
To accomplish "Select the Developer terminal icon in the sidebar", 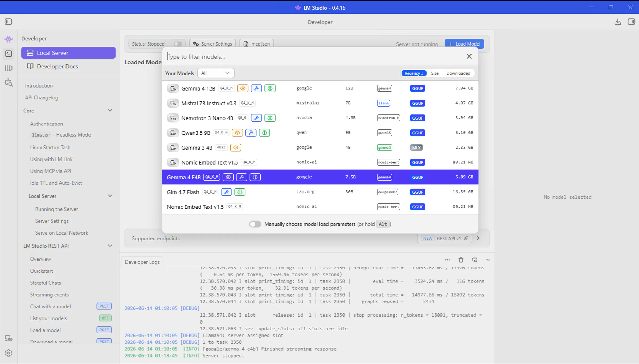I will [x=9, y=54].
